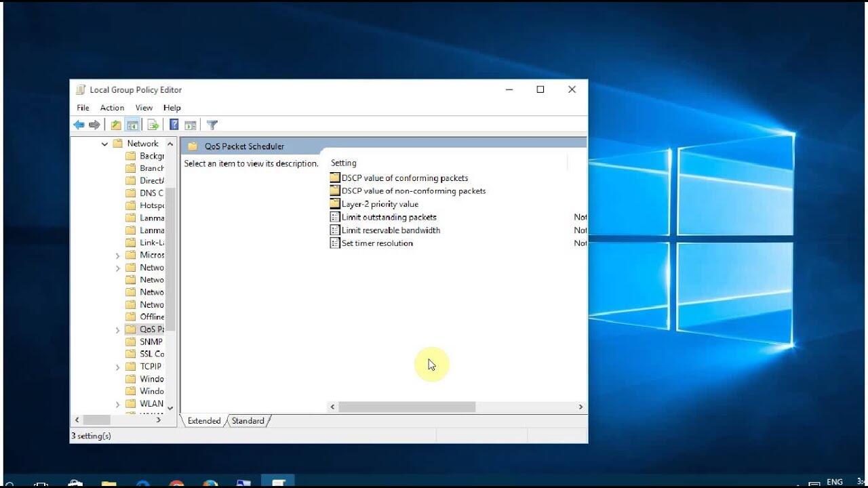868x488 pixels.
Task: Open the Action menu
Action: [x=112, y=108]
